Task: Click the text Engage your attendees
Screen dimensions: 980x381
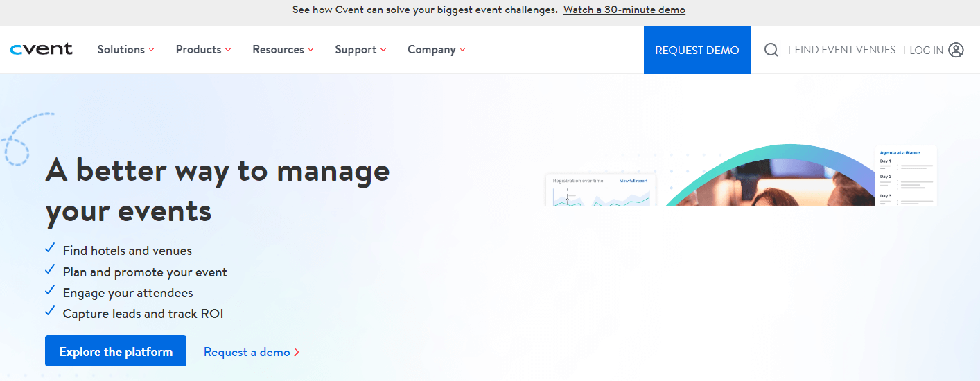Action: [x=128, y=293]
